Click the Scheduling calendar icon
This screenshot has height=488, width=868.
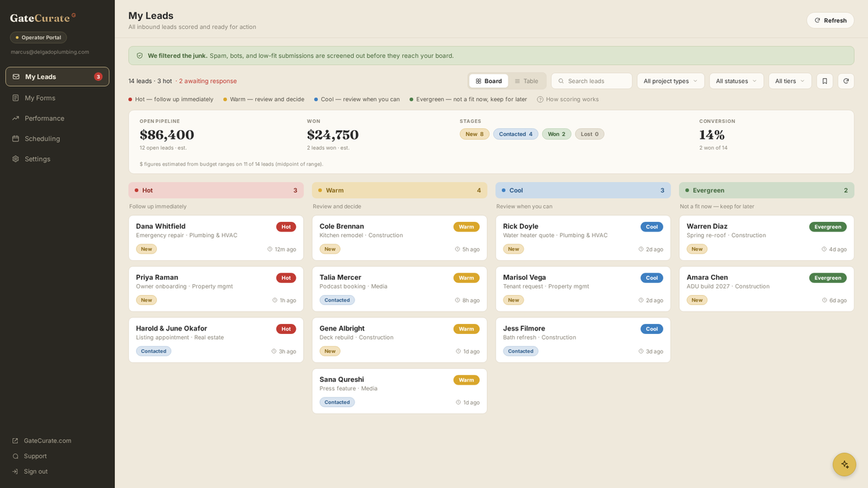16,138
